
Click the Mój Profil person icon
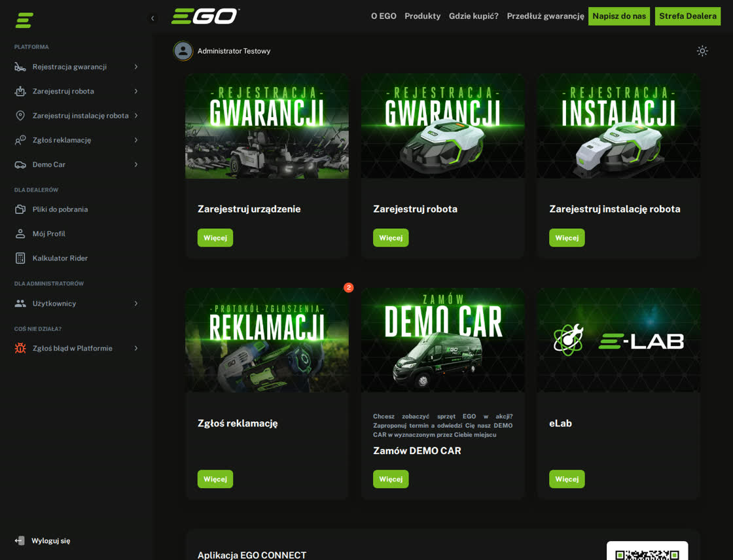coord(20,234)
